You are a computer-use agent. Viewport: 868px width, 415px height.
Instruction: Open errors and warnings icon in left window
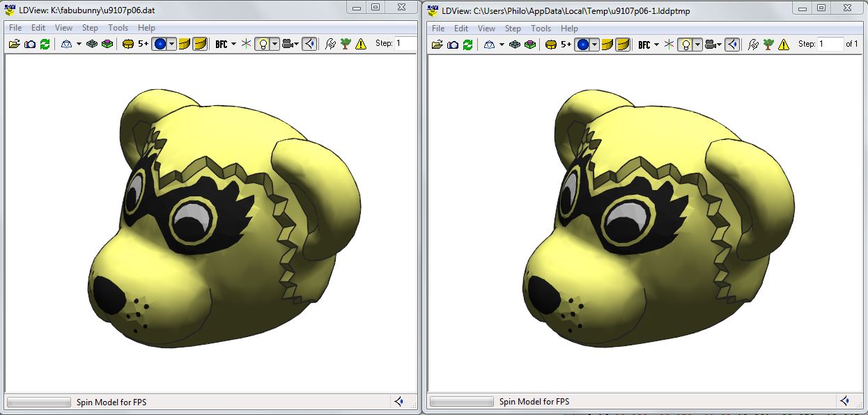point(361,44)
